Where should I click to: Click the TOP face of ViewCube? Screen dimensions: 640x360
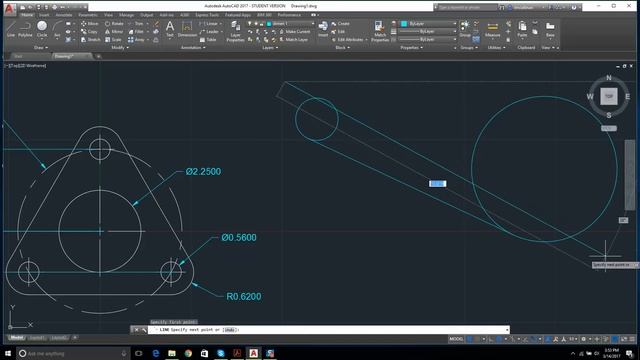tap(609, 96)
